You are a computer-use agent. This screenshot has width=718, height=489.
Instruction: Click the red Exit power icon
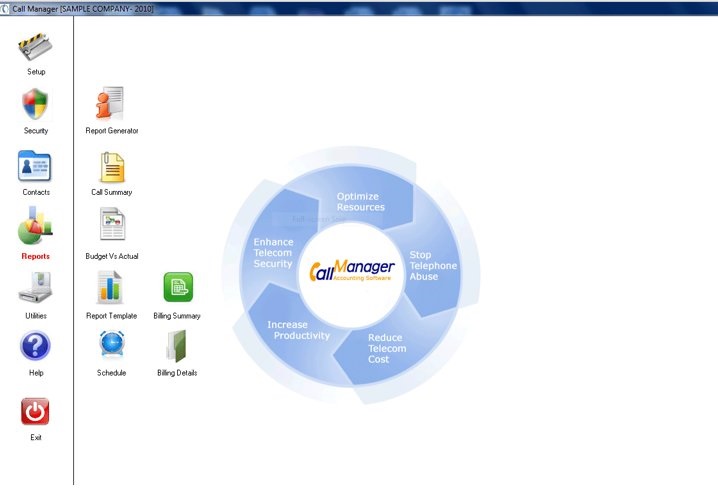point(35,411)
